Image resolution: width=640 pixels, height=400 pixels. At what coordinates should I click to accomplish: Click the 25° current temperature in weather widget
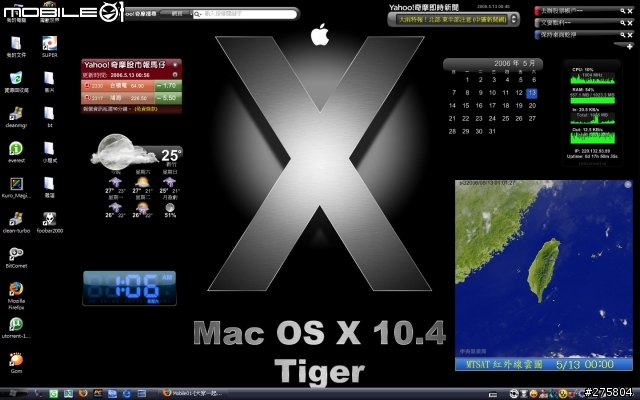pos(171,155)
